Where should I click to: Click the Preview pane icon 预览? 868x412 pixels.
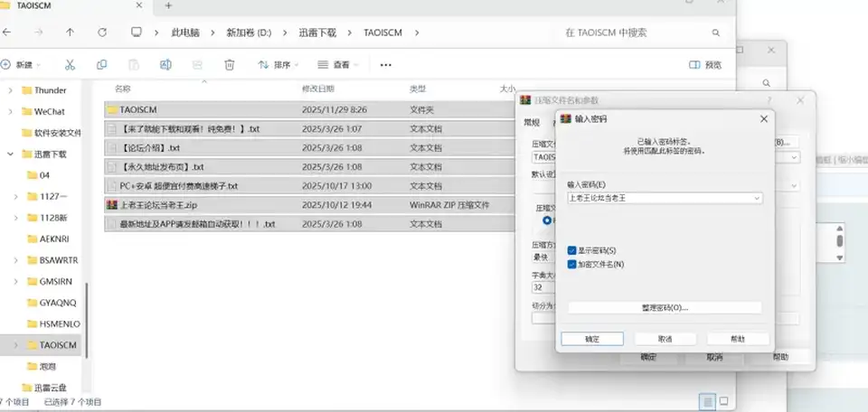(x=694, y=65)
